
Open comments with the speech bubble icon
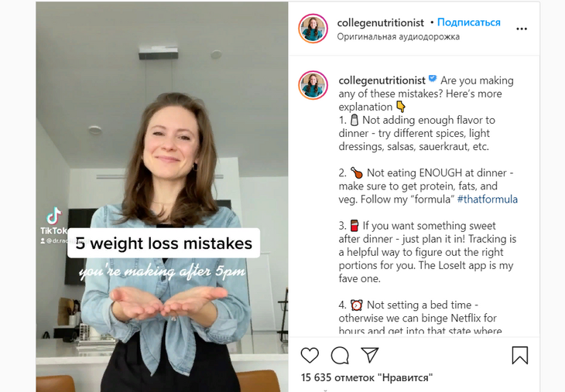click(x=340, y=356)
